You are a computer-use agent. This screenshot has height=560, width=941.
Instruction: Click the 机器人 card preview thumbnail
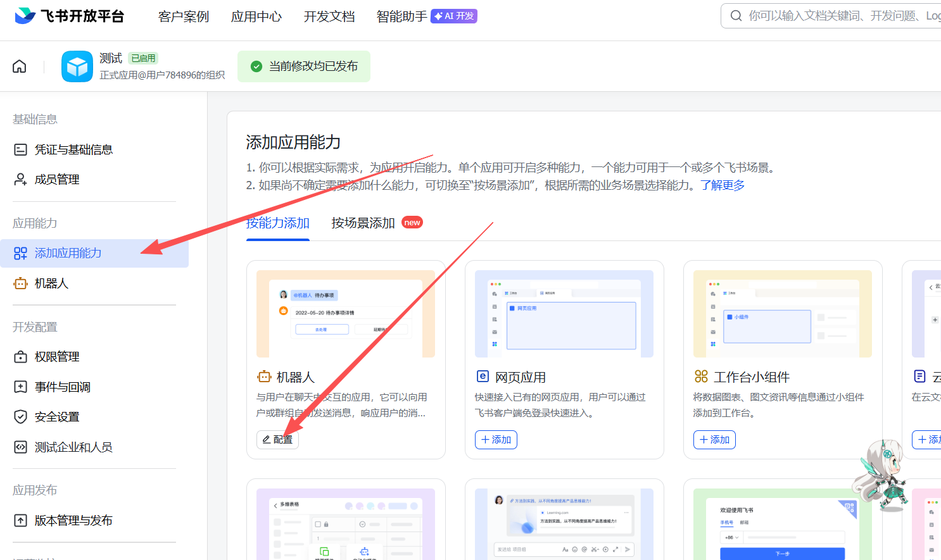pos(346,314)
